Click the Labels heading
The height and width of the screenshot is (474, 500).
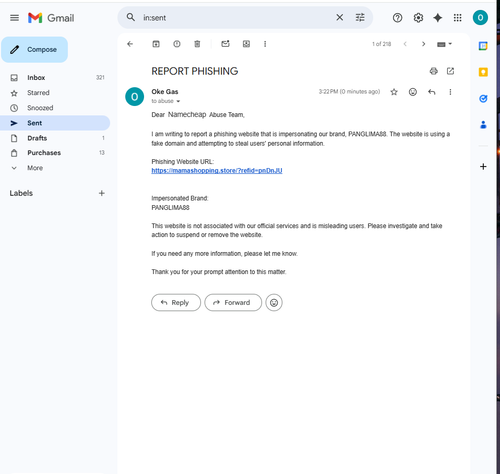pos(21,193)
